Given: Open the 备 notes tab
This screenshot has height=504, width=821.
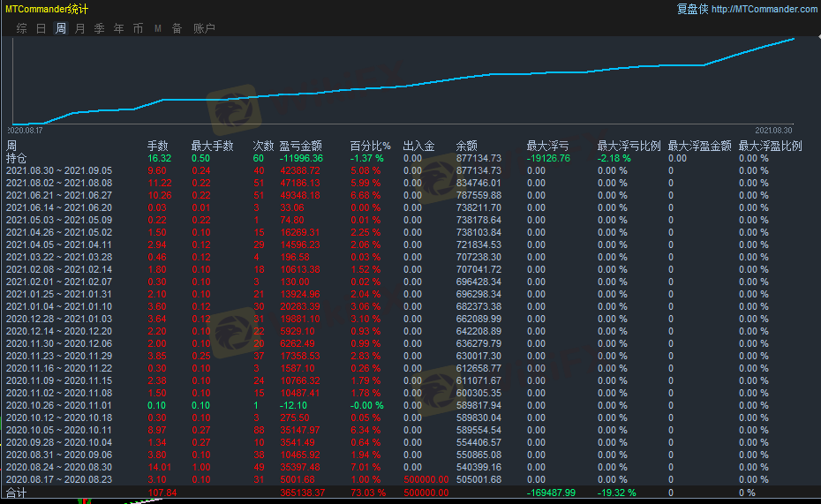Looking at the screenshot, I should [x=177, y=28].
